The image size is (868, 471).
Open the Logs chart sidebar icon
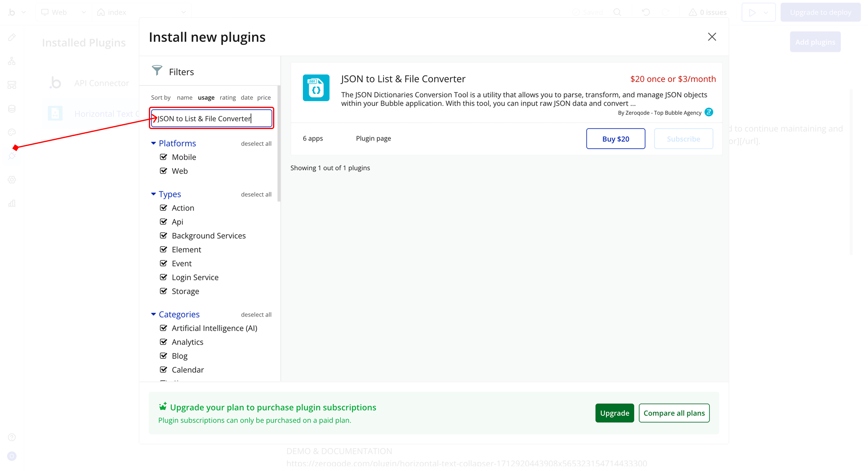click(x=12, y=203)
